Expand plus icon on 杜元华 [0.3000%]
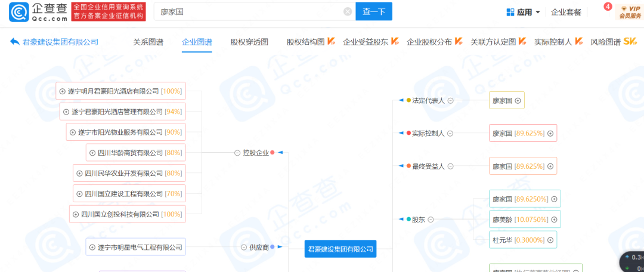This screenshot has height=272, width=644. [550, 240]
